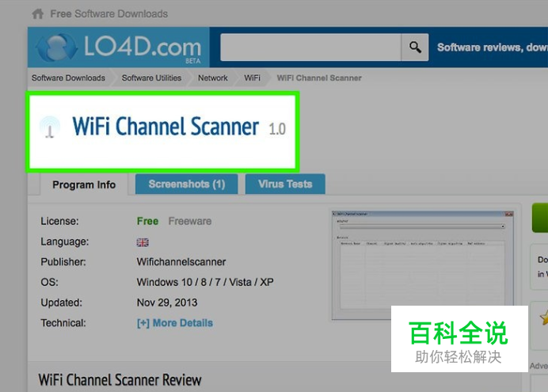Select the Program Info tab

(x=84, y=185)
